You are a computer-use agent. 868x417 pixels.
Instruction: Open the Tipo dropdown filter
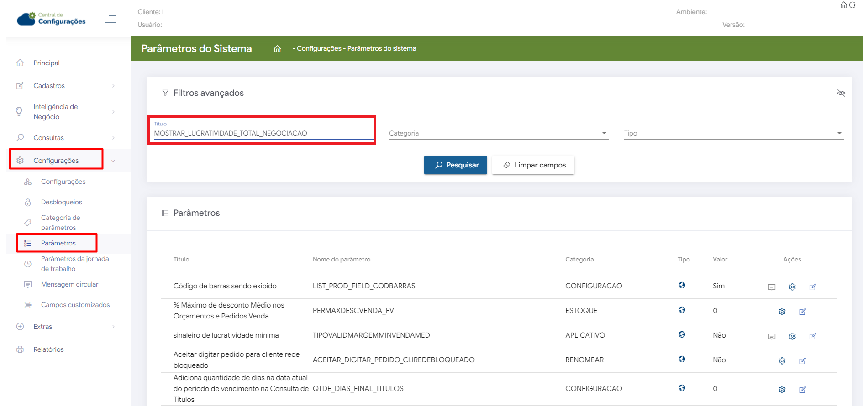click(733, 133)
